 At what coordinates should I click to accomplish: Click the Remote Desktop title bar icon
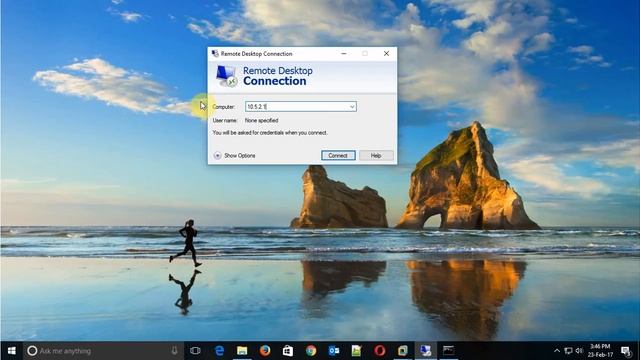click(215, 53)
